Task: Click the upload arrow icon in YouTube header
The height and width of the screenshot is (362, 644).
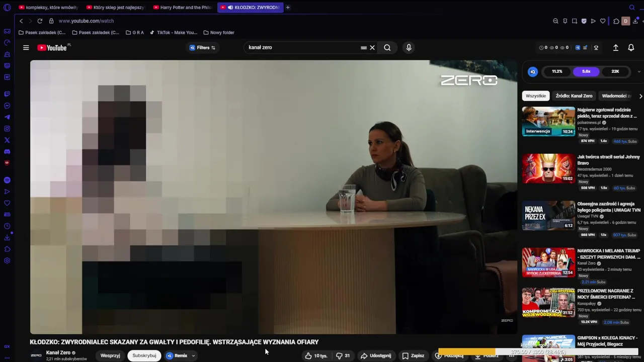Action: click(615, 48)
